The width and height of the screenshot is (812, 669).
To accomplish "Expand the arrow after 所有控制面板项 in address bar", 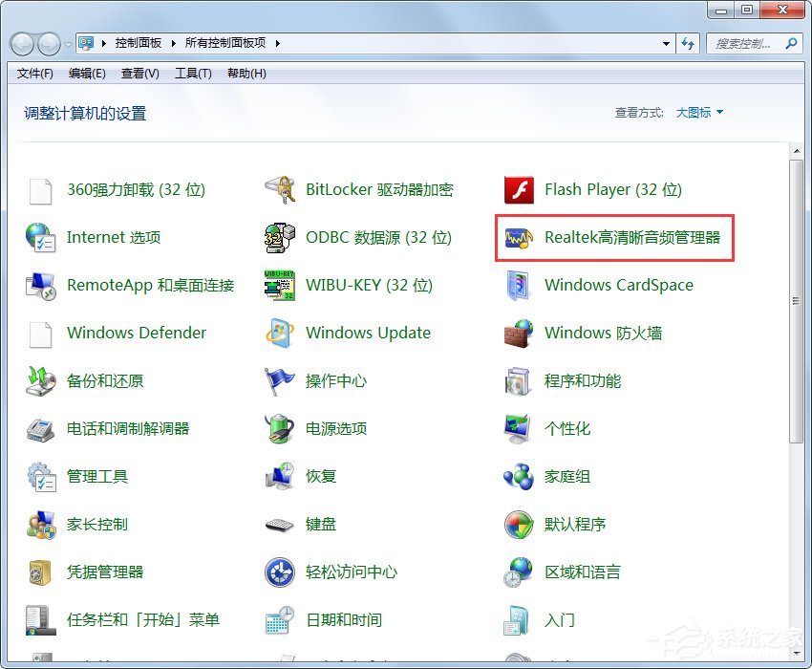I will (x=278, y=44).
